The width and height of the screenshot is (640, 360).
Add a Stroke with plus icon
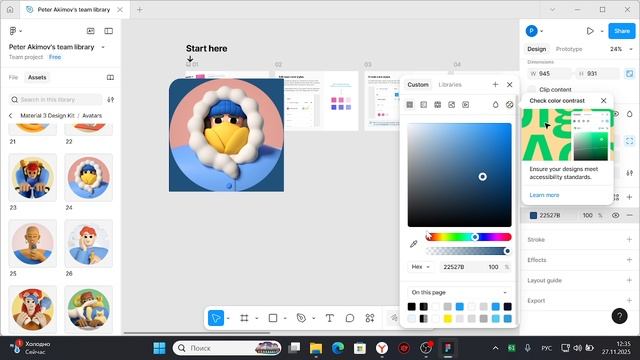pos(629,240)
